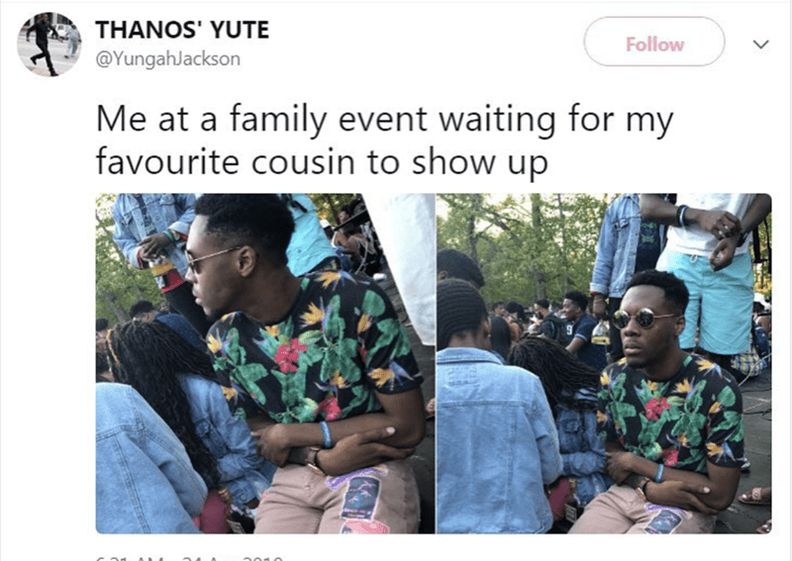Click the Follow button
This screenshot has height=561, width=792.
pos(654,42)
